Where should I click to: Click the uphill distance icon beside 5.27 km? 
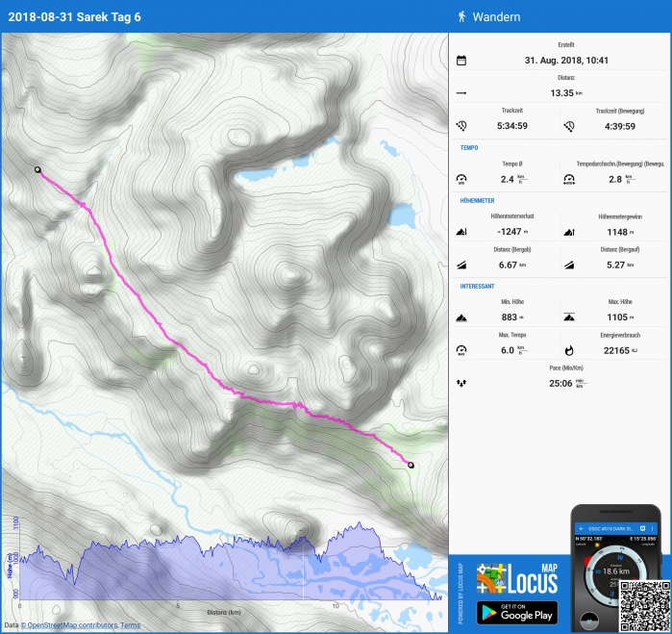coord(569,266)
